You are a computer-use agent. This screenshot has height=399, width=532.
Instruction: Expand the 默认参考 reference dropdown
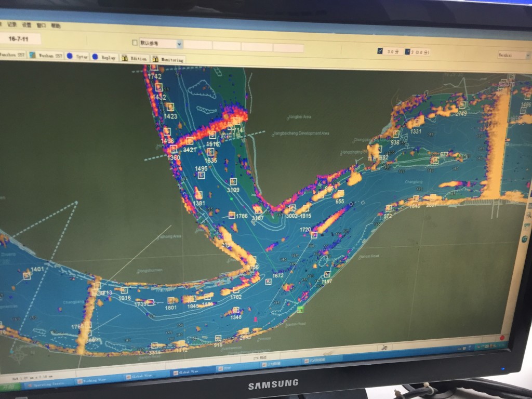click(x=179, y=44)
